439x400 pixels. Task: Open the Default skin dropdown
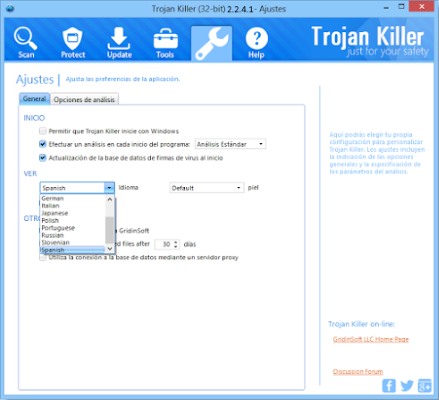click(206, 188)
